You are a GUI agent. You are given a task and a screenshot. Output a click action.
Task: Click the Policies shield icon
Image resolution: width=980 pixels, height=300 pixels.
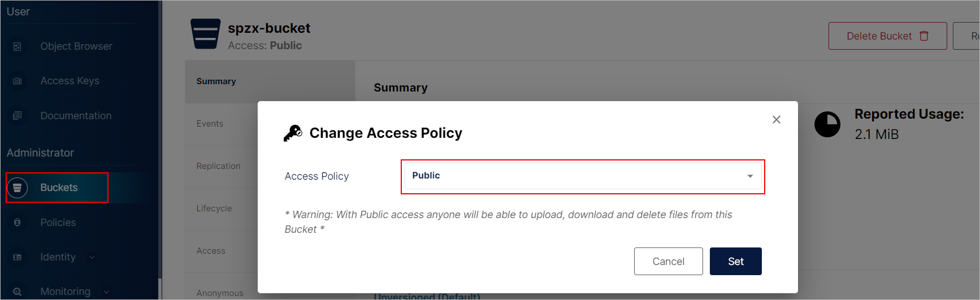(17, 223)
